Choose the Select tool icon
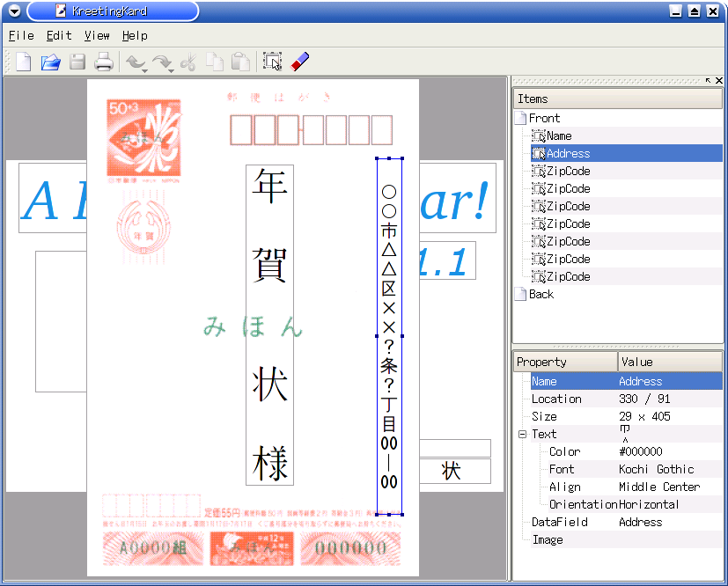Image resolution: width=728 pixels, height=586 pixels. 272,62
